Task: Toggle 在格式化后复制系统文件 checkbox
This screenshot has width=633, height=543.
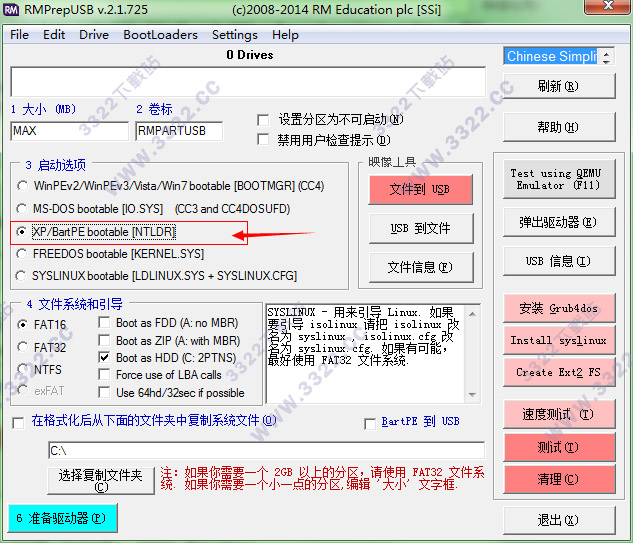Action: point(18,423)
